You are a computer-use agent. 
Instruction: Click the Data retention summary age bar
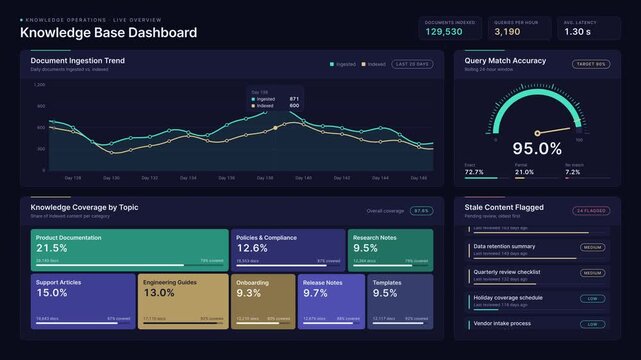pyautogui.click(x=539, y=258)
